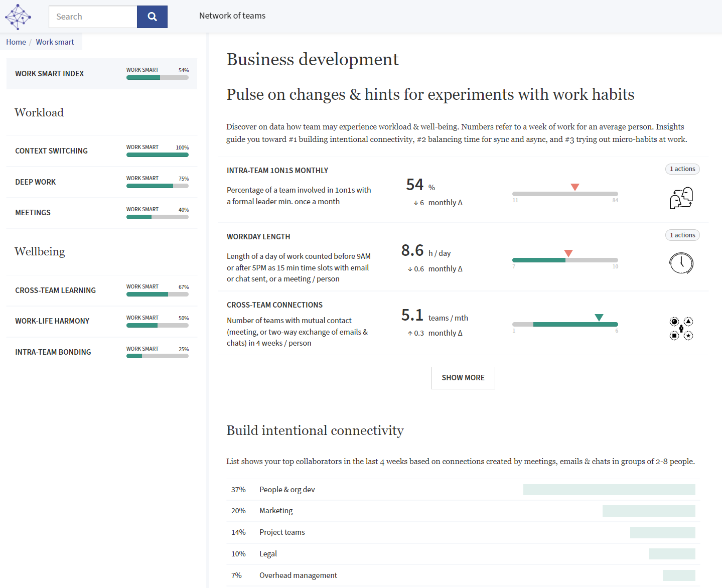Click the Deep Work progress bar
This screenshot has height=588, width=722.
click(x=157, y=186)
